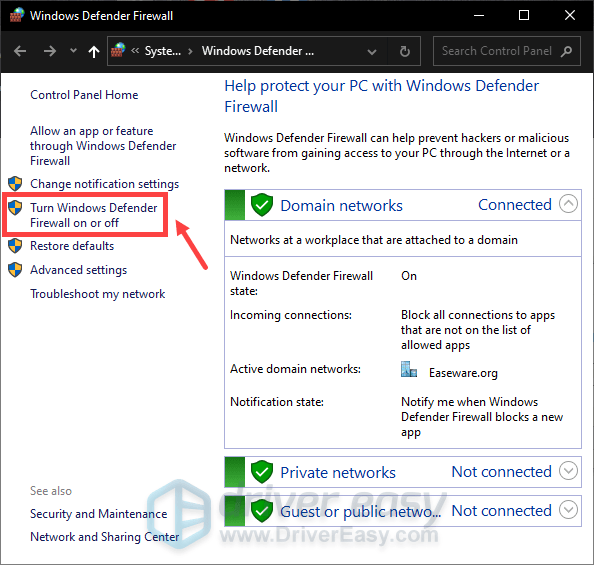Image resolution: width=594 pixels, height=565 pixels.
Task: Click the Easeware.org network icon
Action: point(409,369)
